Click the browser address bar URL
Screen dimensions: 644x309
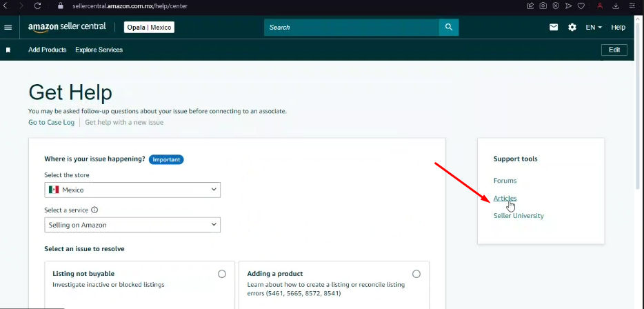130,6
